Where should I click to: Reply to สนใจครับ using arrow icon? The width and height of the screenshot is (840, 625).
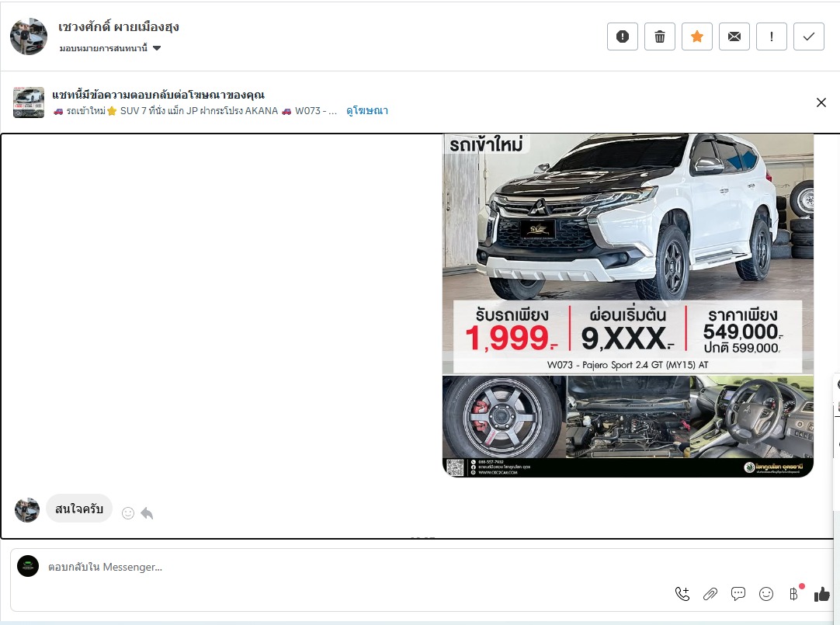click(x=147, y=513)
